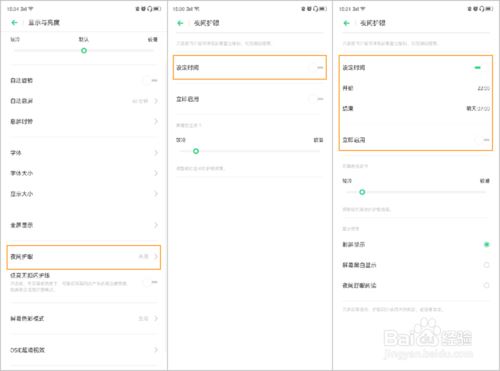Enable the 低亮无频闪护眼 switch
500x371 pixels.
point(150,282)
